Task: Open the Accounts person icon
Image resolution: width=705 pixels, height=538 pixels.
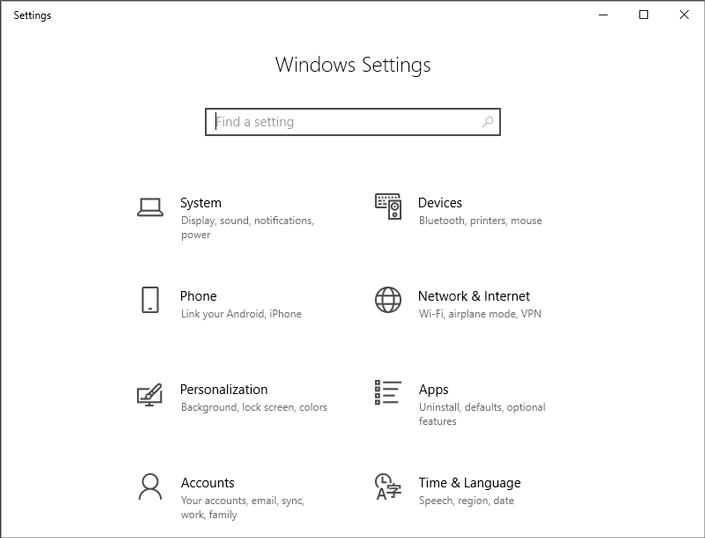Action: pyautogui.click(x=150, y=487)
